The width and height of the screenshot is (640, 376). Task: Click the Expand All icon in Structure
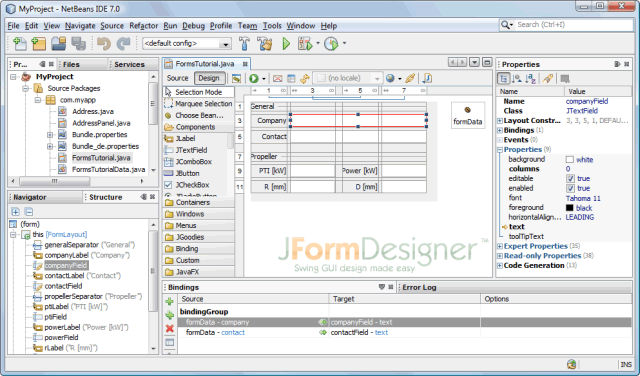(16, 211)
